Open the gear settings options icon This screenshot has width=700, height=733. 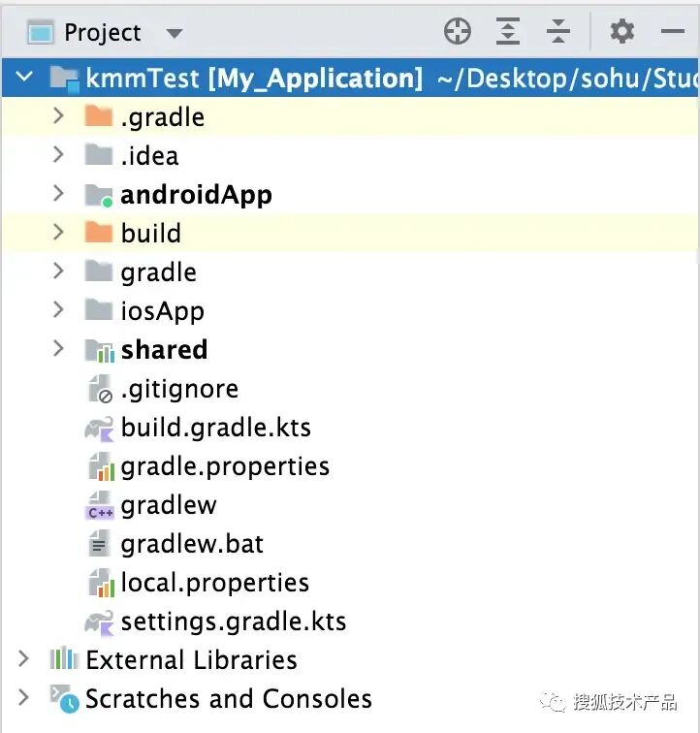click(622, 31)
